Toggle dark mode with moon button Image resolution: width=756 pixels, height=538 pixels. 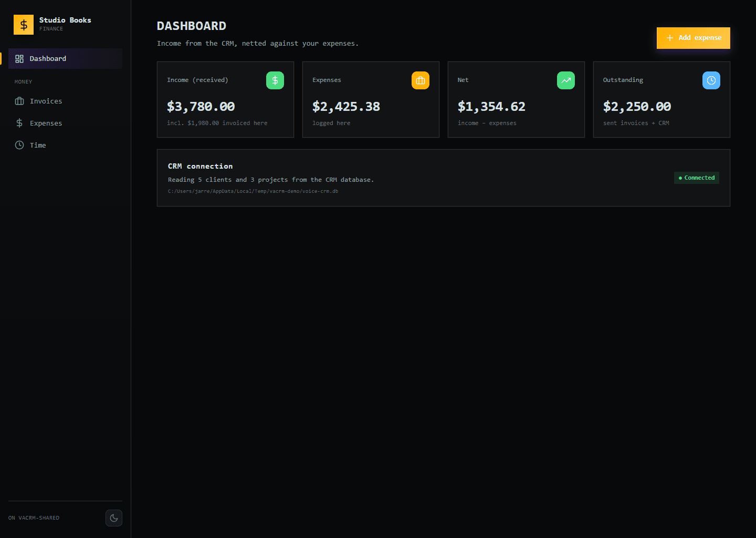pyautogui.click(x=114, y=518)
